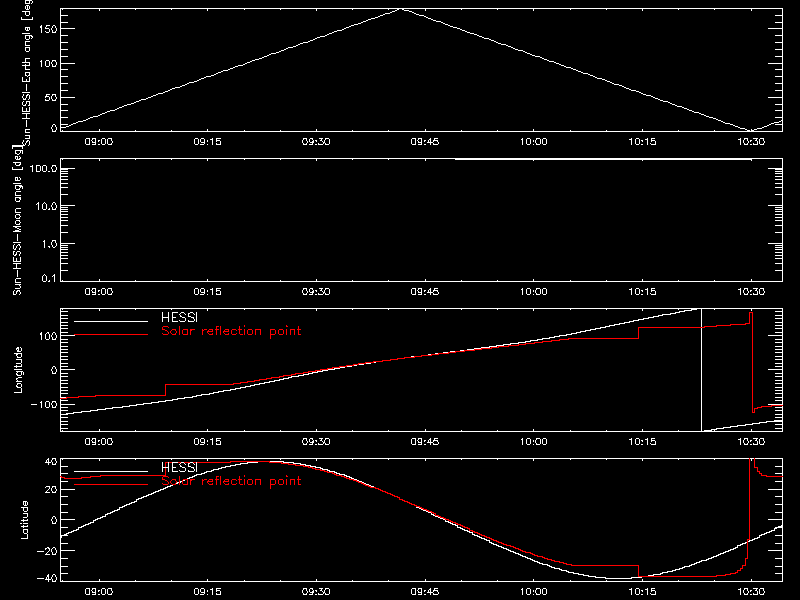Viewport: 800px width, 600px height.
Task: Click red legend line sample in Longitude plot
Action: 111,335
